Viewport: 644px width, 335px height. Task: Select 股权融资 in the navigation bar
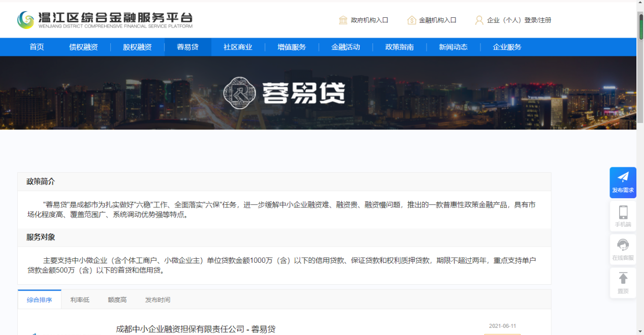tap(137, 47)
